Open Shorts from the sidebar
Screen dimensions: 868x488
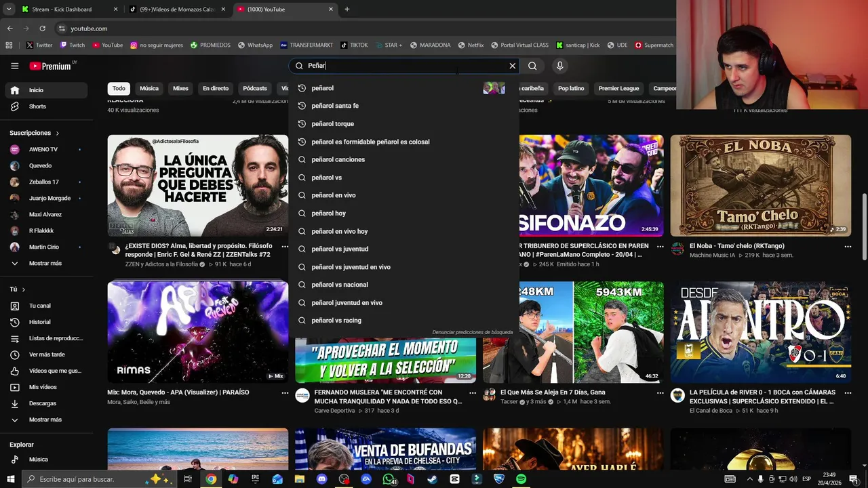[x=46, y=106]
